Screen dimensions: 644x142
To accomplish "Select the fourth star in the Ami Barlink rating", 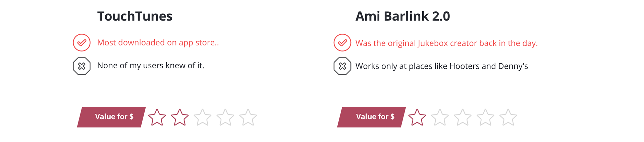I will [485, 117].
